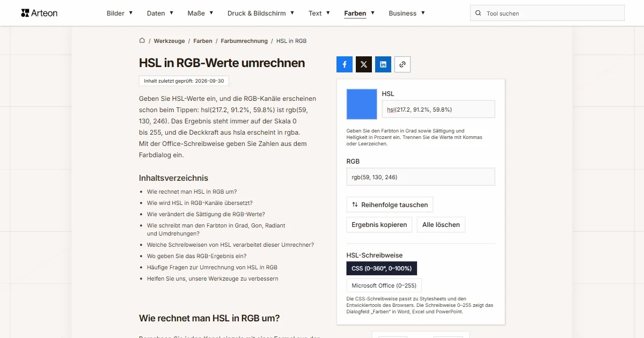Open the Arteon home logo

pyautogui.click(x=39, y=13)
